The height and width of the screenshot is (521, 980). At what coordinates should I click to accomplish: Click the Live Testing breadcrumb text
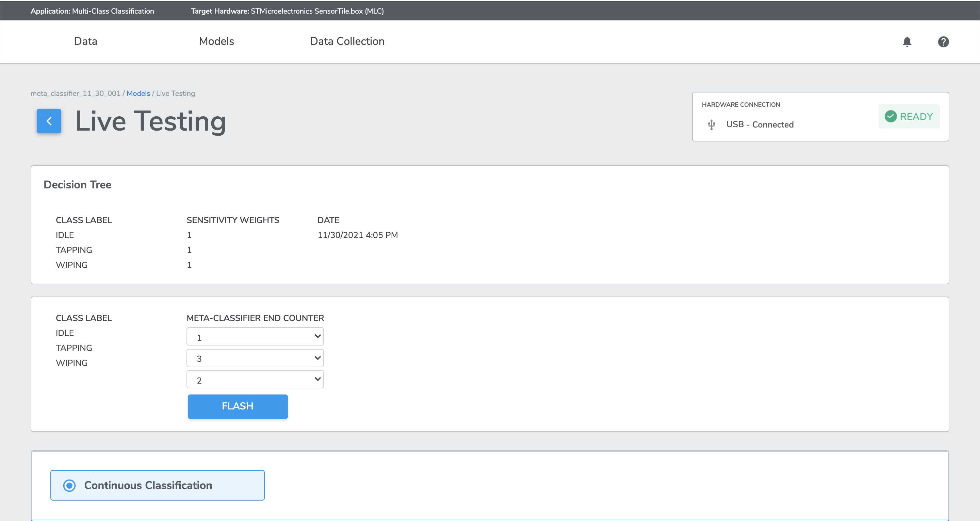(175, 93)
